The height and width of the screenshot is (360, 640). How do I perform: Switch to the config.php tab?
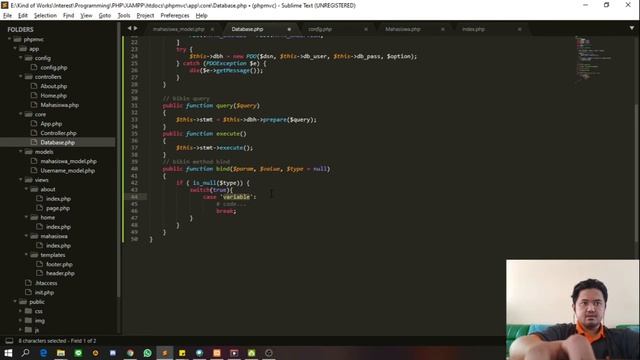pyautogui.click(x=320, y=29)
